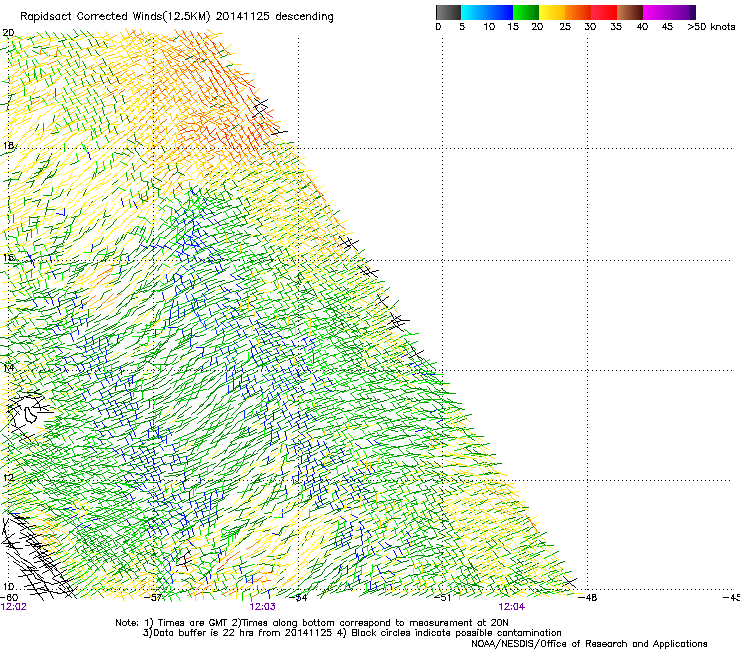This screenshot has width=740, height=650.
Task: Click the 'Times are GMT' note line
Action: [x=312, y=623]
